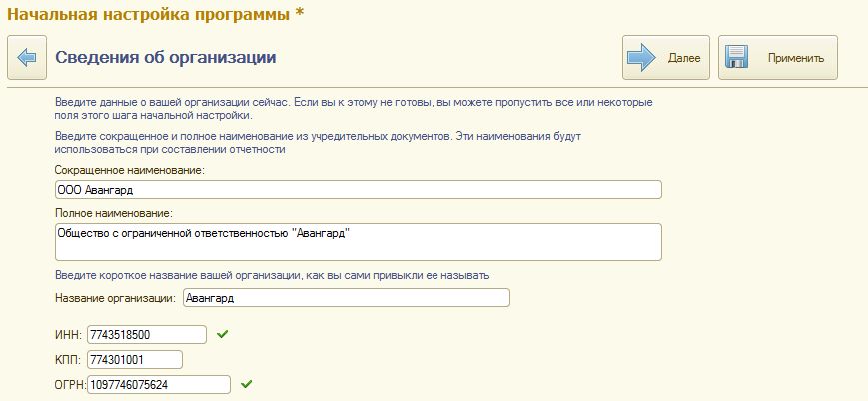
Task: Click the hint text starting Введите короткое название
Action: (273, 275)
